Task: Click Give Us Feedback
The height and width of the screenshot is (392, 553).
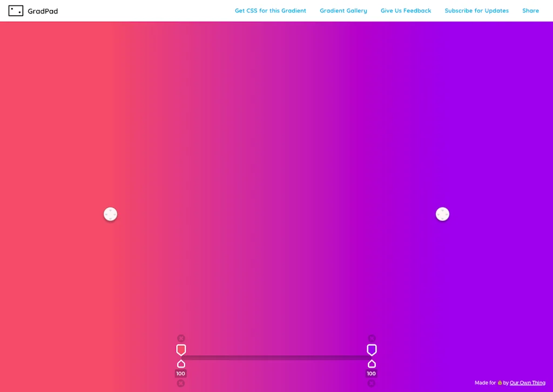Action: 406,10
